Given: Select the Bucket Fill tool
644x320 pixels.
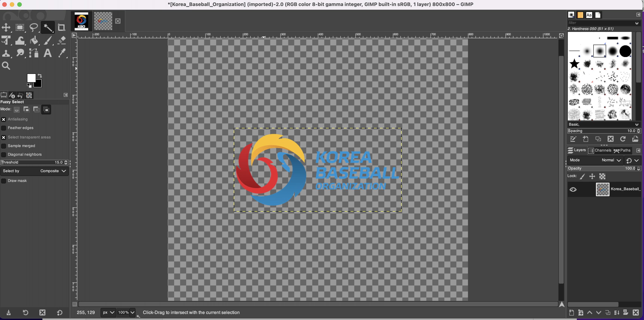Looking at the screenshot, I should click(x=34, y=40).
